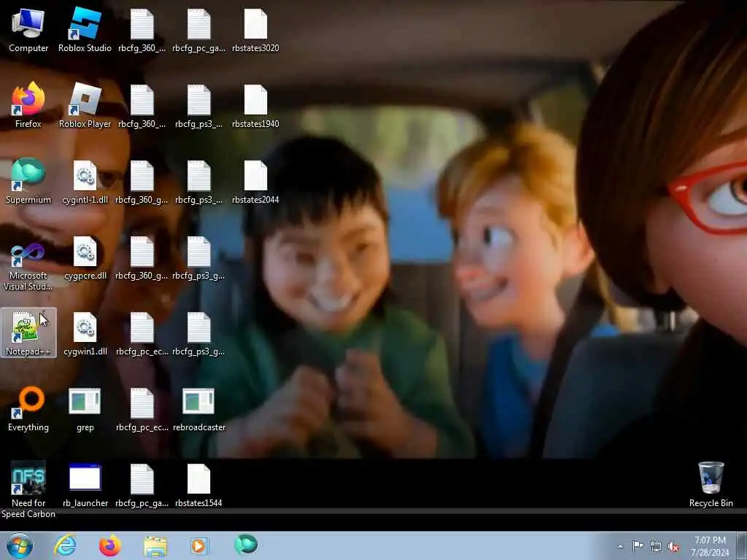Select rbcfg_360_g... file beside cygpcre.dll
Screen dimensions: 747x560
click(x=142, y=258)
